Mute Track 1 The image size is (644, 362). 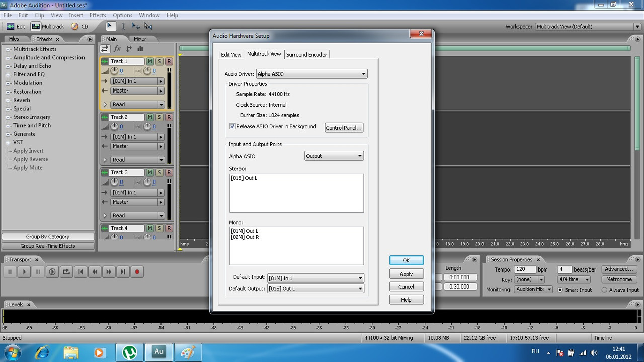click(150, 61)
